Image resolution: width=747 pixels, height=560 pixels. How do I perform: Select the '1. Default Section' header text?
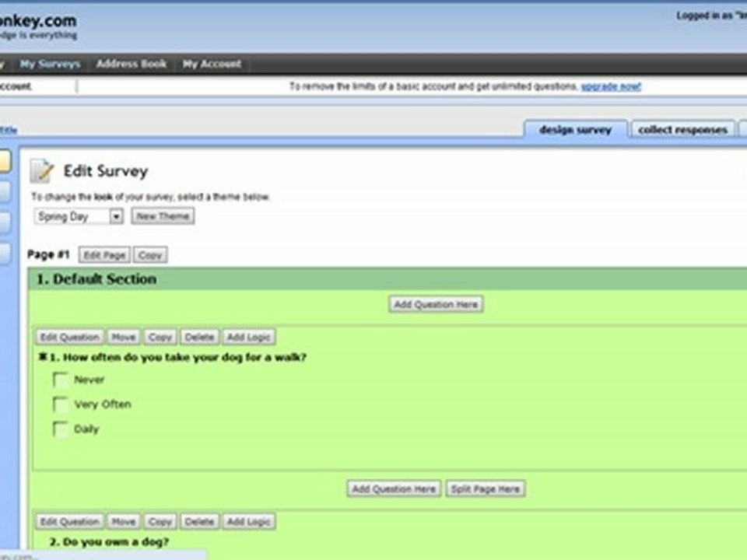(96, 279)
